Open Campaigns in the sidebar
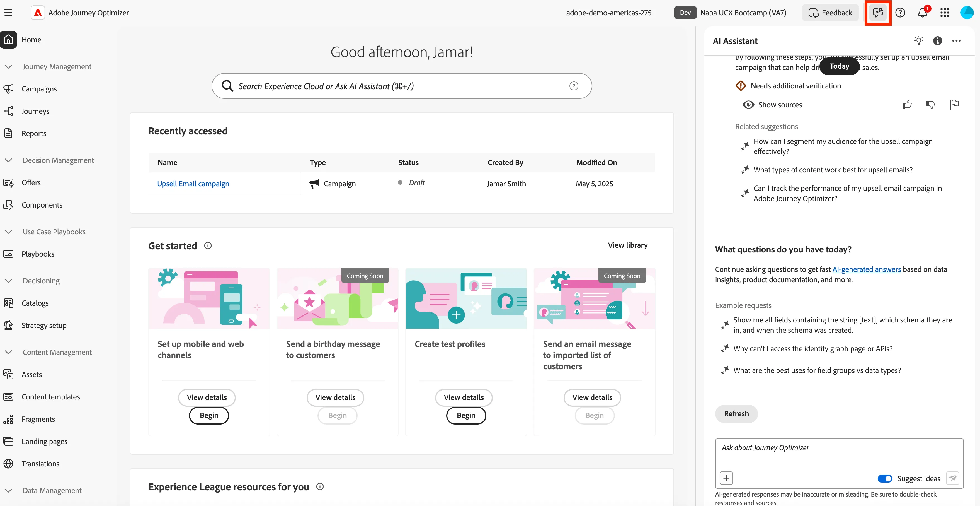The height and width of the screenshot is (506, 980). click(x=39, y=89)
